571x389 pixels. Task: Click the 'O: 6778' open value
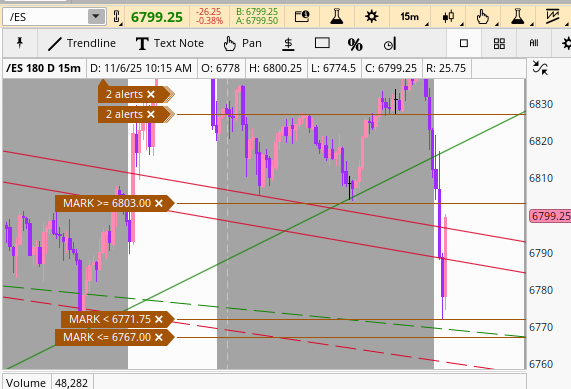(220, 68)
